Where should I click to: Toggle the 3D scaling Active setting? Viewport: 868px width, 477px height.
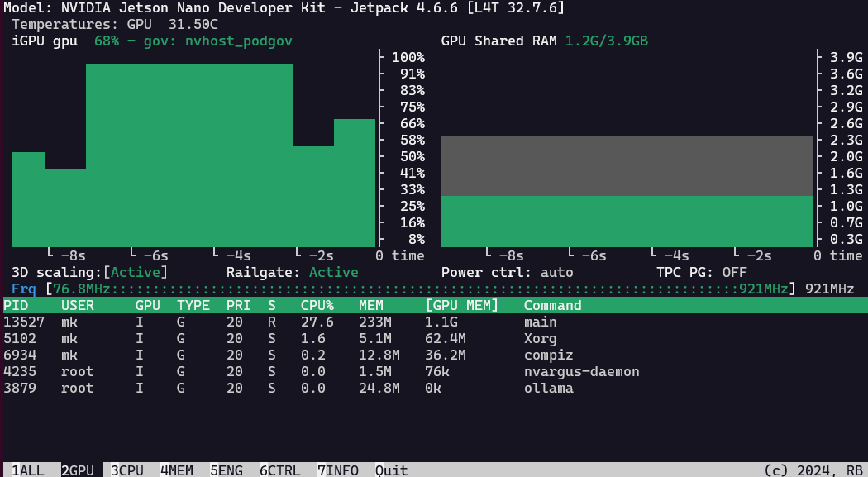(139, 272)
